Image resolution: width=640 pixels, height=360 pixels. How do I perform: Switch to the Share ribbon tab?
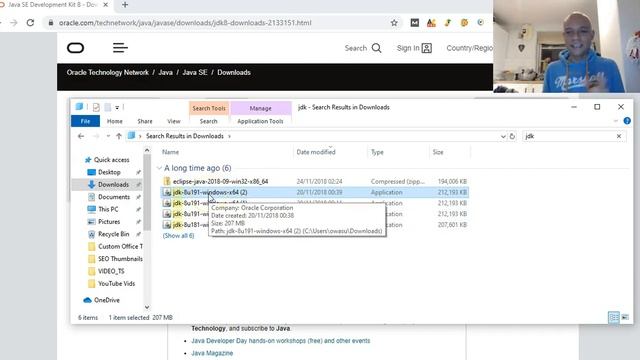(145, 121)
